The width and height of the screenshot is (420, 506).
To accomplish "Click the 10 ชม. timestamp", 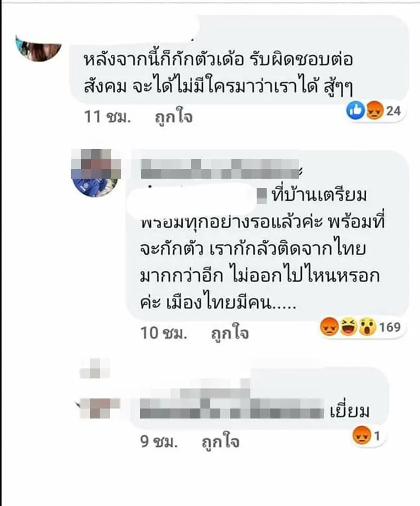I will pyautogui.click(x=163, y=333).
